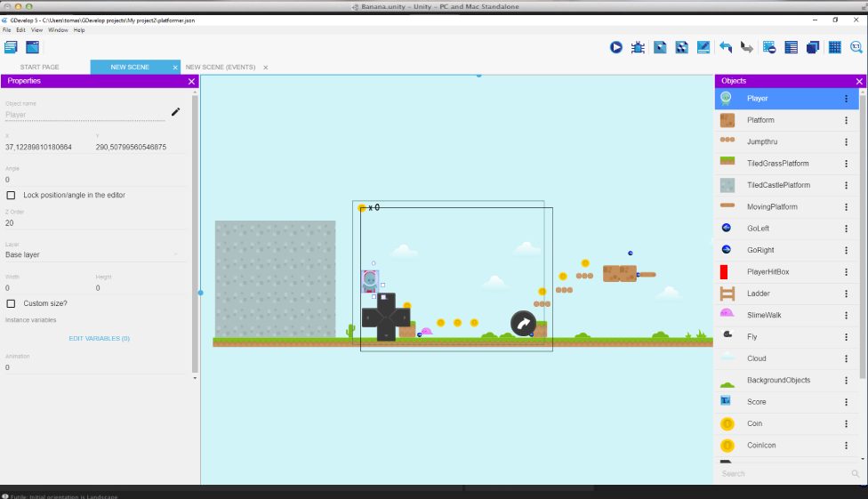Screen dimensions: 868x499
Task: Select the Fly object in list
Action: (x=786, y=337)
